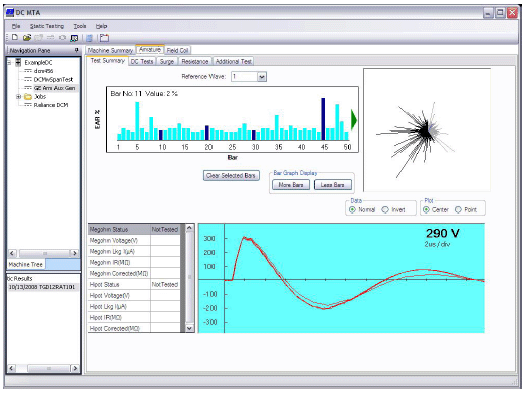Click the open folder toolbar icon

coord(27,38)
